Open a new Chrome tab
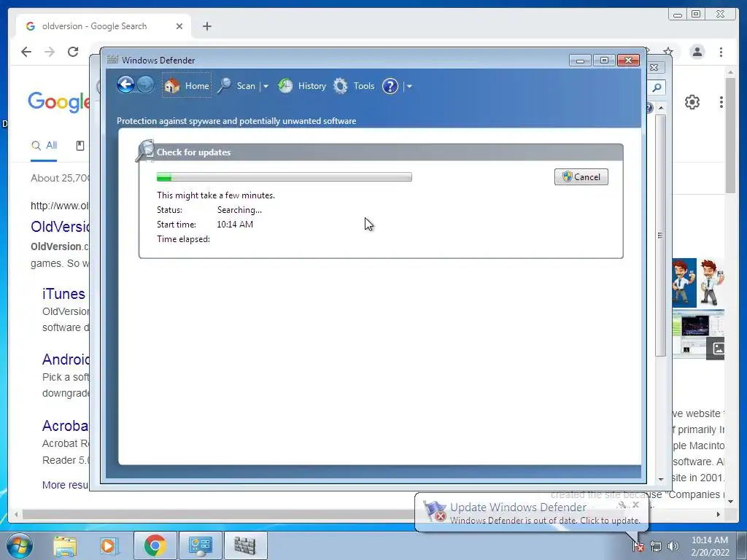 (x=206, y=26)
